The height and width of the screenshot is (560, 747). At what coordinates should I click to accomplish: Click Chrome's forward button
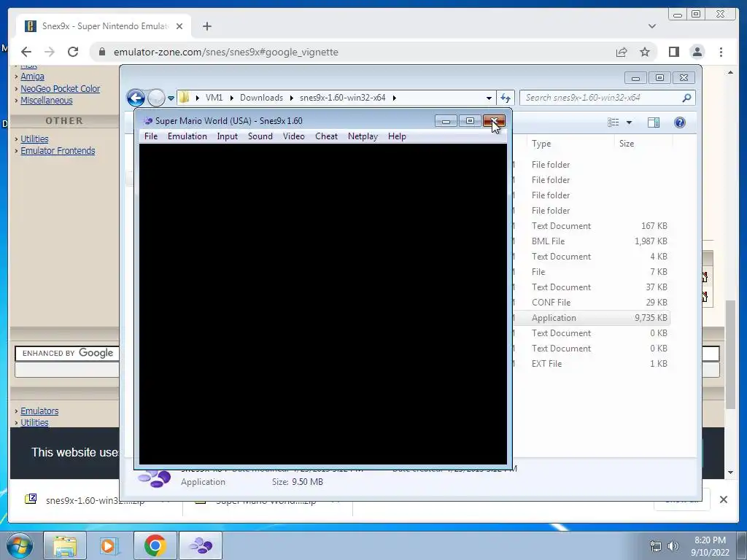[x=50, y=52]
